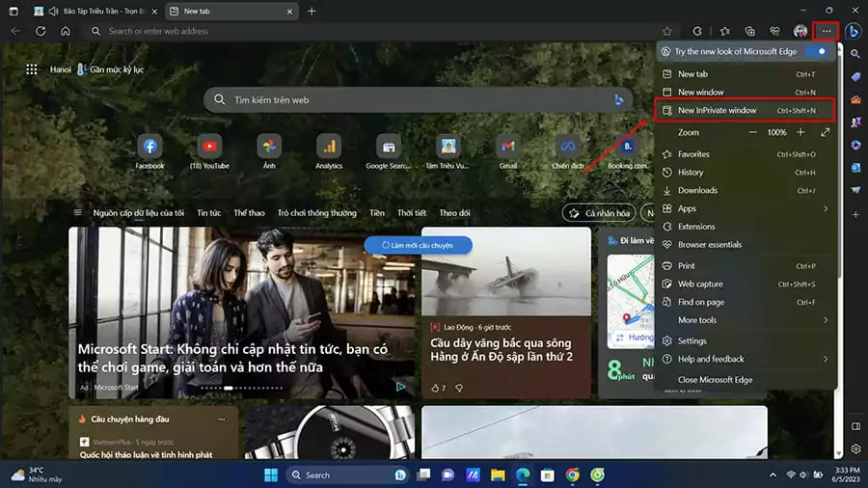Screen dimensions: 868x488
Task: Select New InPrivate window
Action: [745, 110]
